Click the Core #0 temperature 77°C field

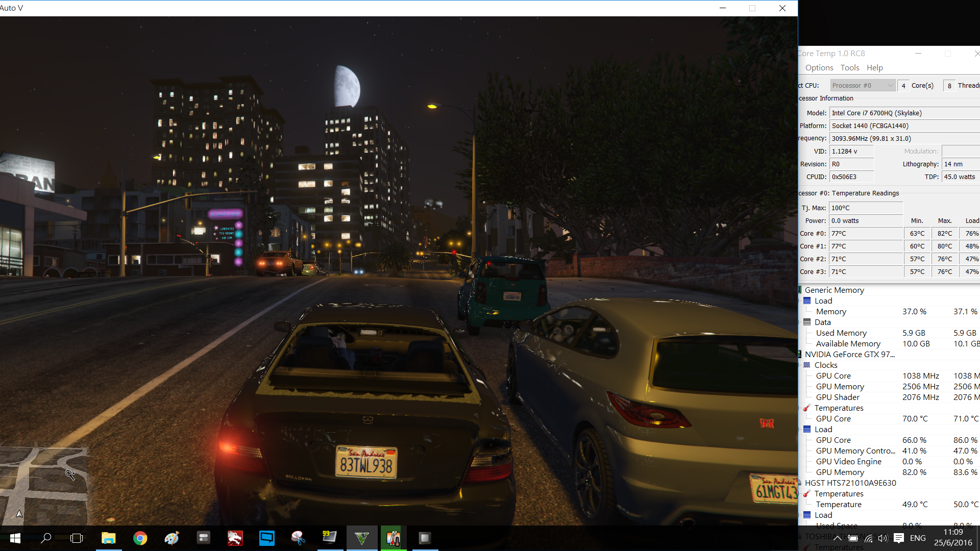[866, 233]
